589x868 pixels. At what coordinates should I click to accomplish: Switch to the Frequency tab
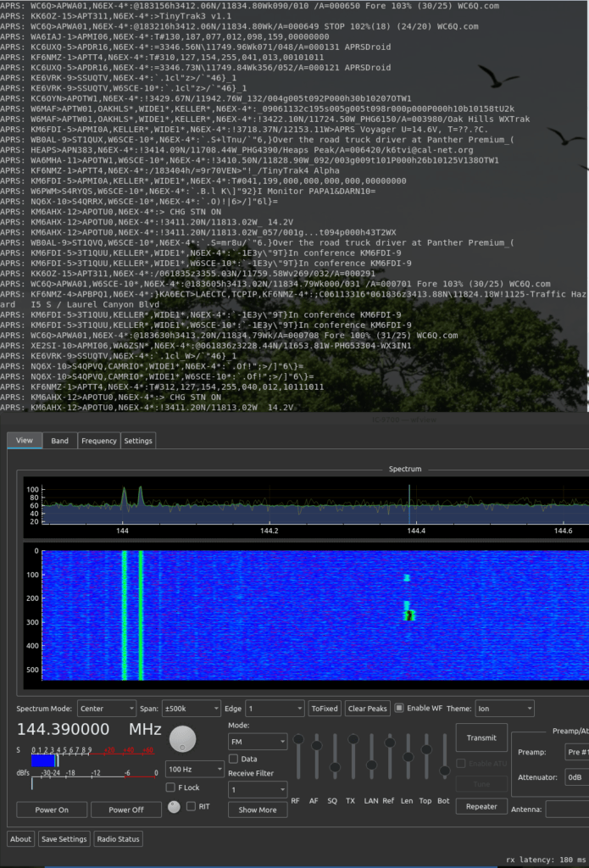[99, 441]
